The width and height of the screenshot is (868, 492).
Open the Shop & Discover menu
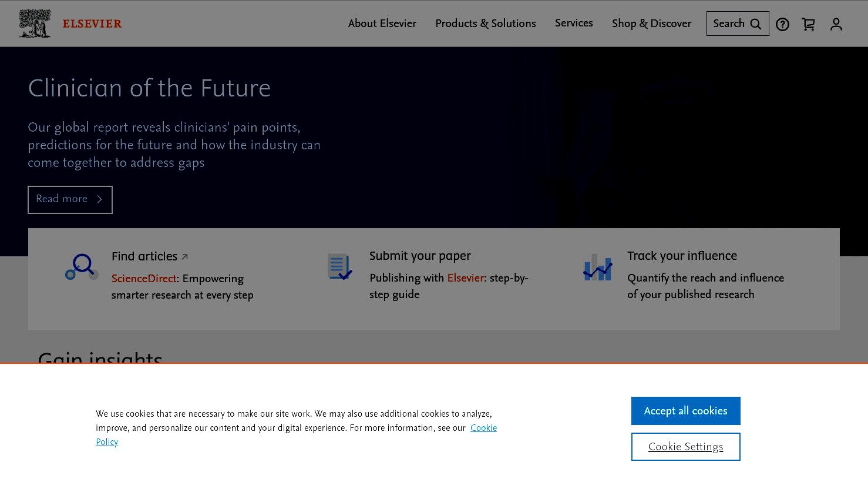click(x=652, y=24)
